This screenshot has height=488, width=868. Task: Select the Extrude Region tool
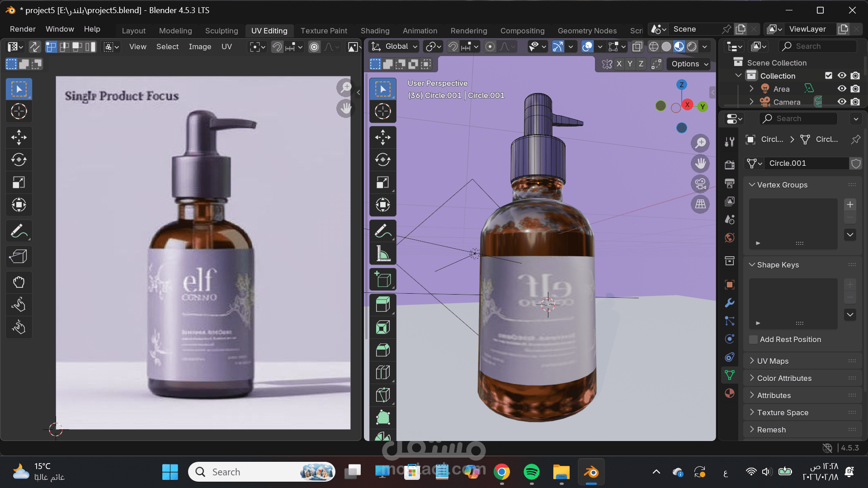coord(382,305)
